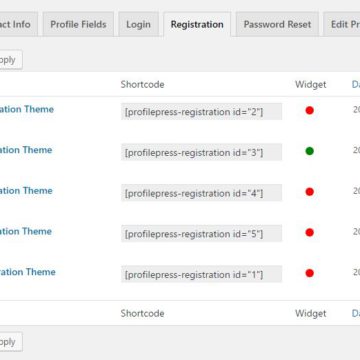Click red widget indicator for id="2" row

310,110
